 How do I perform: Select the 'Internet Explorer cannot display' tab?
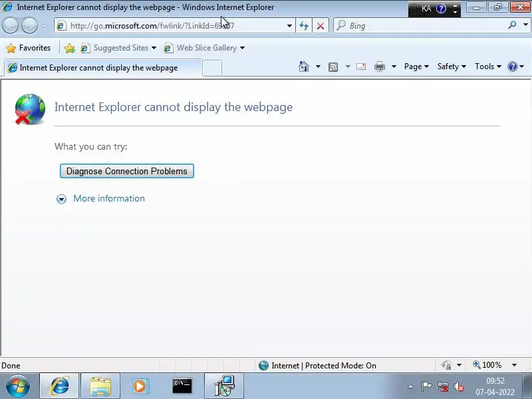(x=102, y=68)
